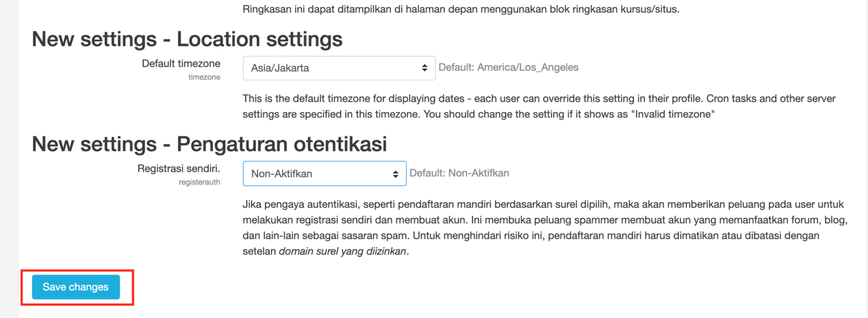Click the small "timezone" setting name
This screenshot has height=318, width=868.
coord(204,77)
